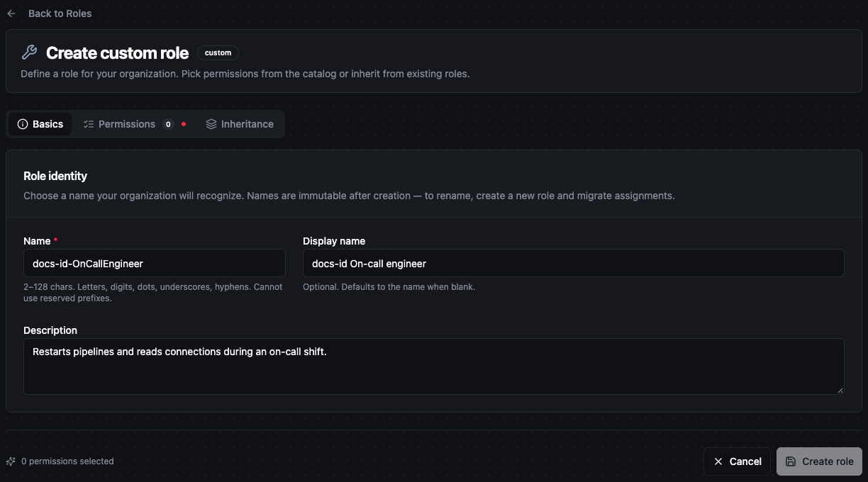868x482 pixels.
Task: Click the Display name label
Action: coord(334,241)
